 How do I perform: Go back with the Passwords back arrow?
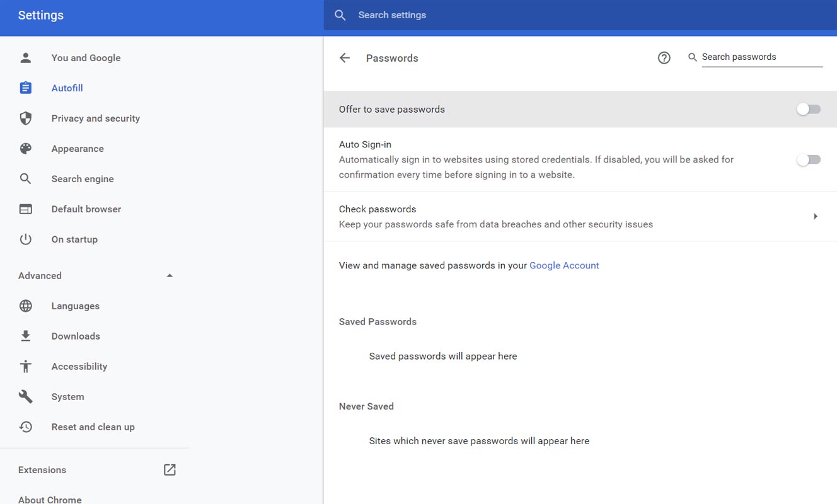point(345,58)
